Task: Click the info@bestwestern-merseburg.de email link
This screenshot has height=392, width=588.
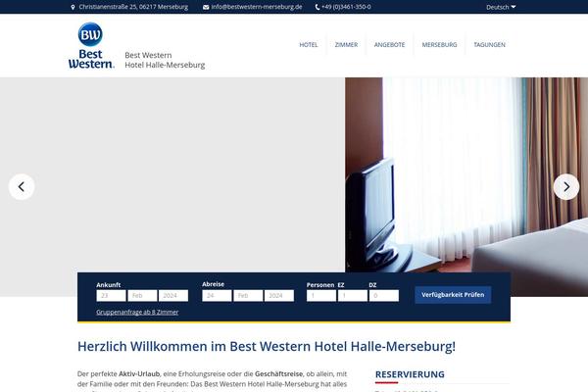Action: (x=257, y=7)
